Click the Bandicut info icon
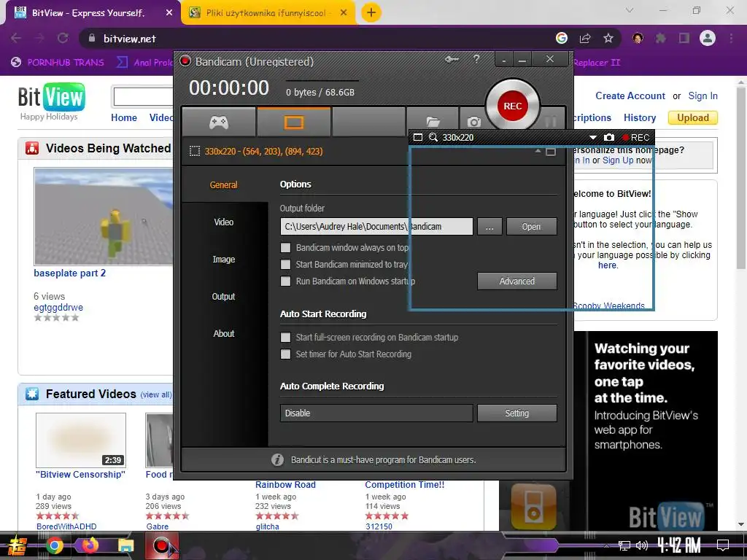This screenshot has width=747, height=560. click(x=277, y=460)
